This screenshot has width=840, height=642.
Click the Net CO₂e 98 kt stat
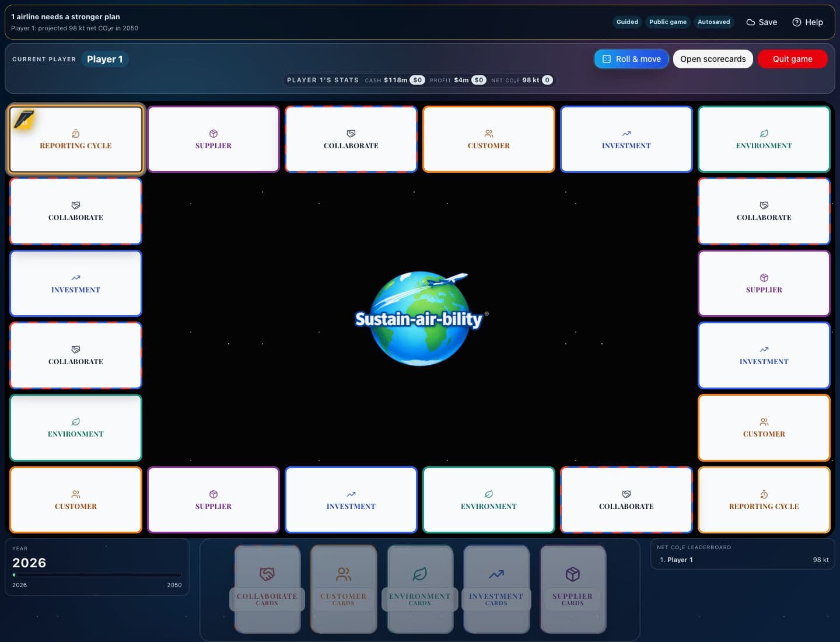[522, 80]
